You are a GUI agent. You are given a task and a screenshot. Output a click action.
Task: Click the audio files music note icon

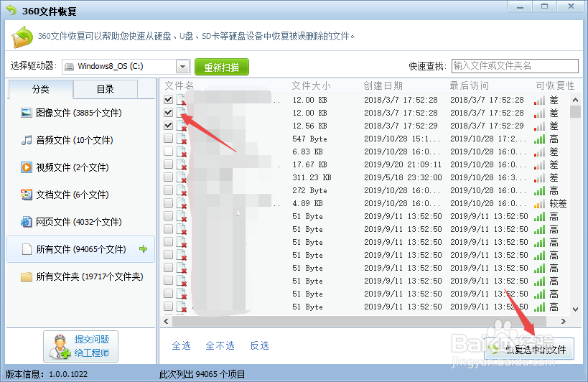[27, 140]
